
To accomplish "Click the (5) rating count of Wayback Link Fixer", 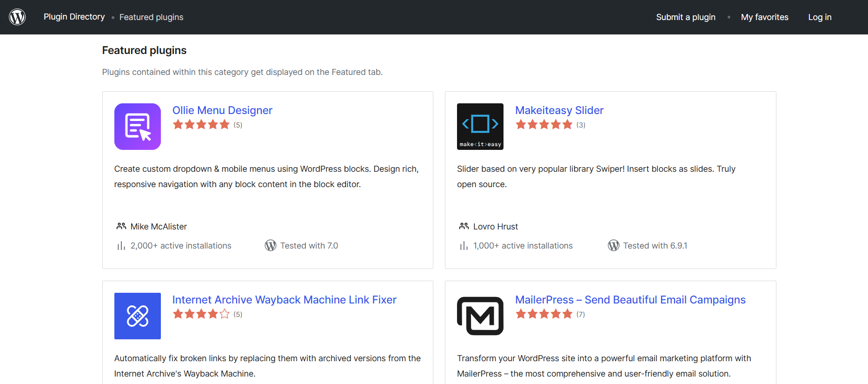I will coord(238,314).
